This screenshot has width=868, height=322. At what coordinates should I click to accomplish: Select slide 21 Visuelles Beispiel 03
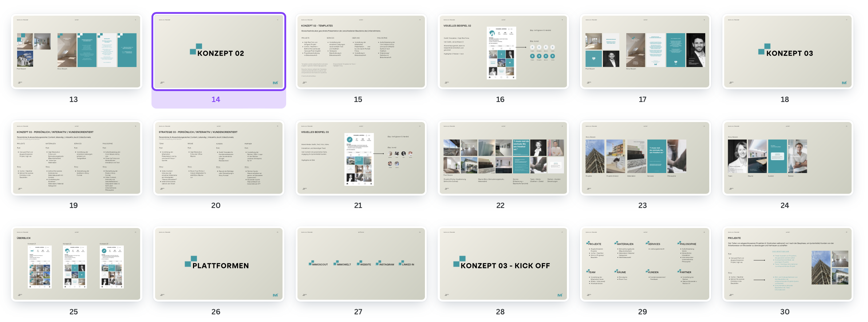361,158
